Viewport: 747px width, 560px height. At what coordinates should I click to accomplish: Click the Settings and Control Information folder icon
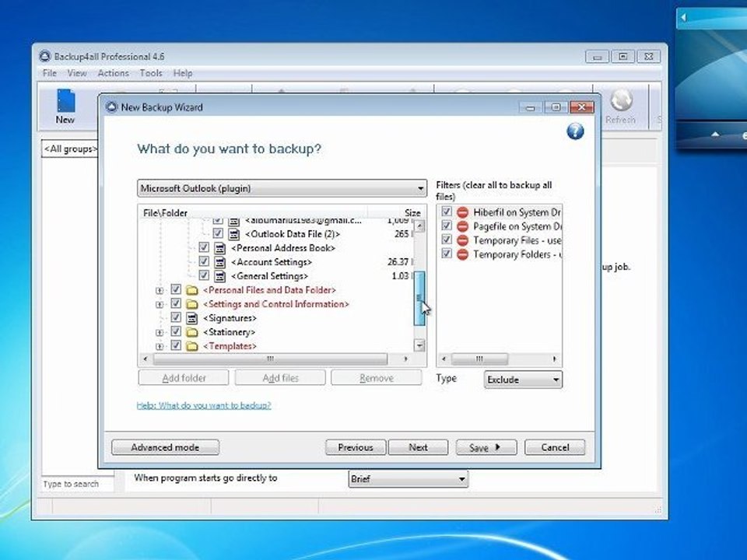[192, 304]
